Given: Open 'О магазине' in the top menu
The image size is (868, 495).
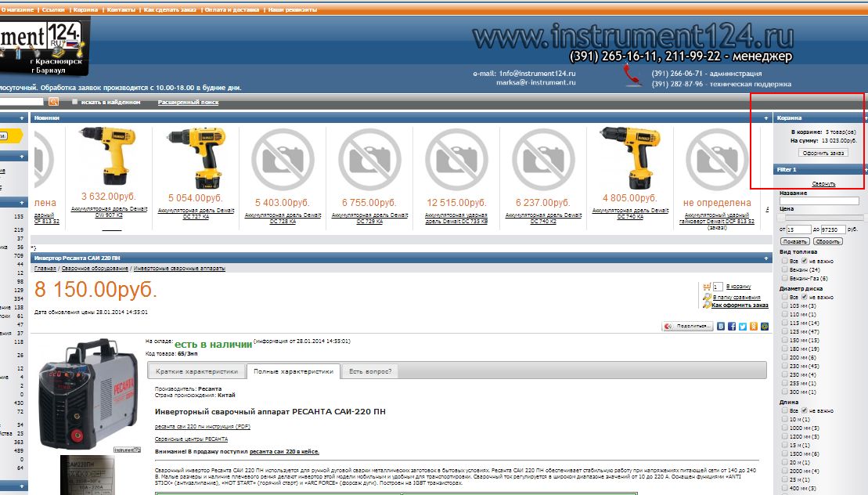Looking at the screenshot, I should (17, 10).
